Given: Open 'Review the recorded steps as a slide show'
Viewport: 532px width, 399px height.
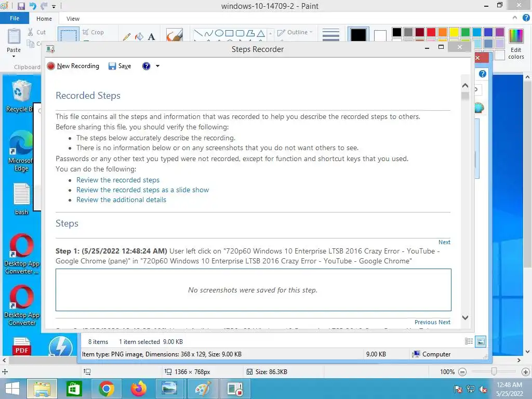Looking at the screenshot, I should (142, 190).
